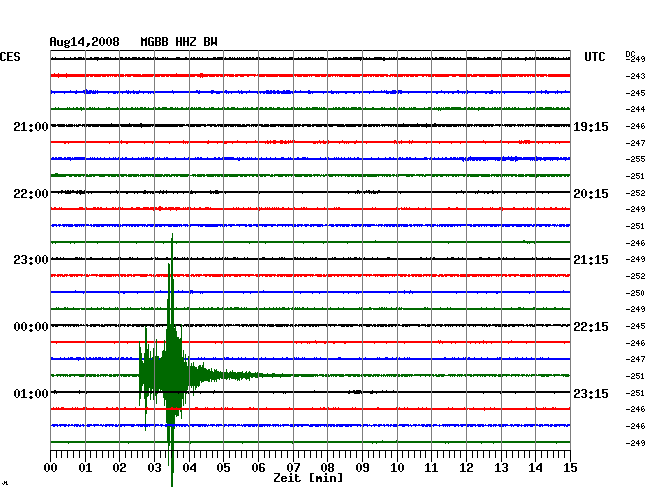The height and width of the screenshot is (494, 650).
Task: Click the 00:00 local time label
Action: click(31, 327)
